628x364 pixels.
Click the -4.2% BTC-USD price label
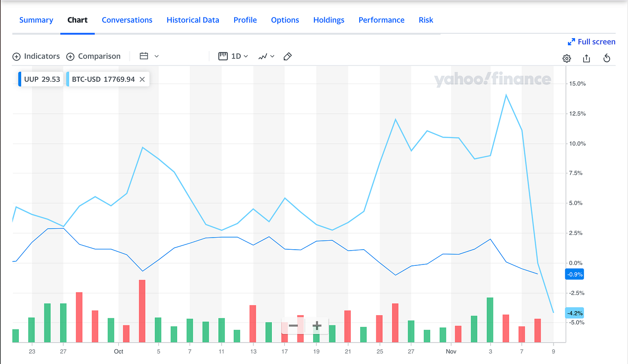(x=575, y=313)
